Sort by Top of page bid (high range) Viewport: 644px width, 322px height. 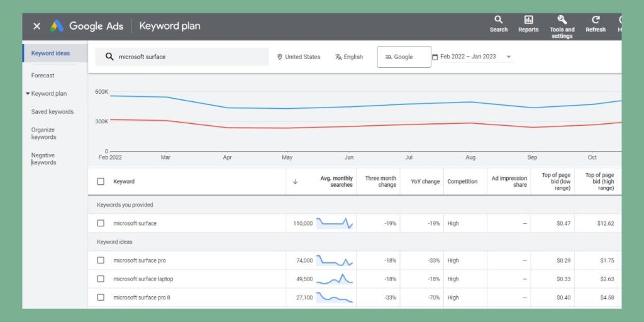click(x=599, y=182)
